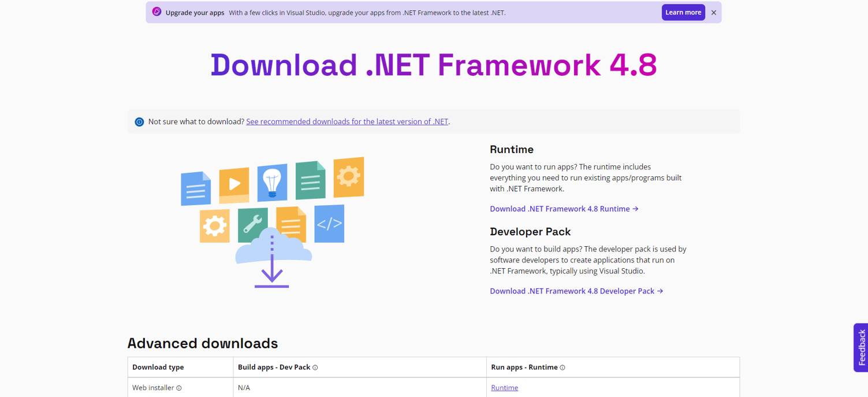Viewport: 868px width, 397px height.
Task: Open recommended downloads for the latest .NET version
Action: 347,121
